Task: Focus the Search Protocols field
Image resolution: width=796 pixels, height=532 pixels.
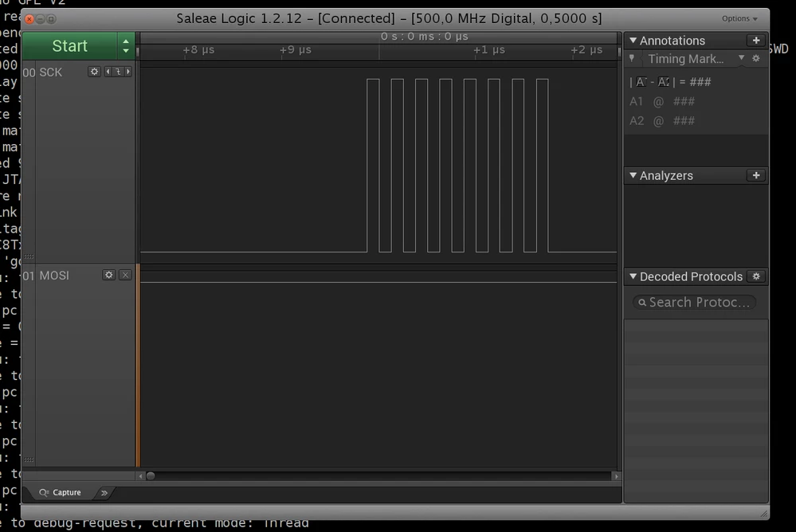Action: (694, 303)
